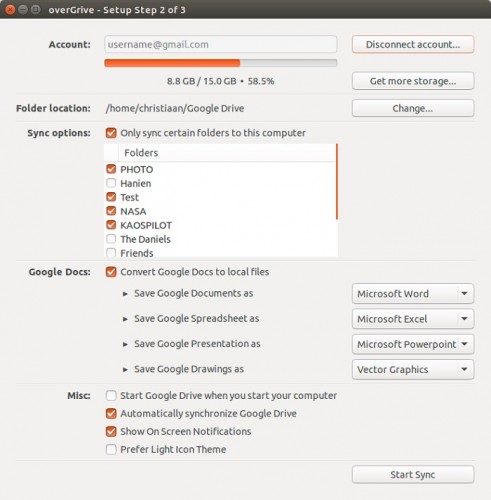This screenshot has width=491, height=500.
Task: Start the sync process
Action: coord(413,474)
